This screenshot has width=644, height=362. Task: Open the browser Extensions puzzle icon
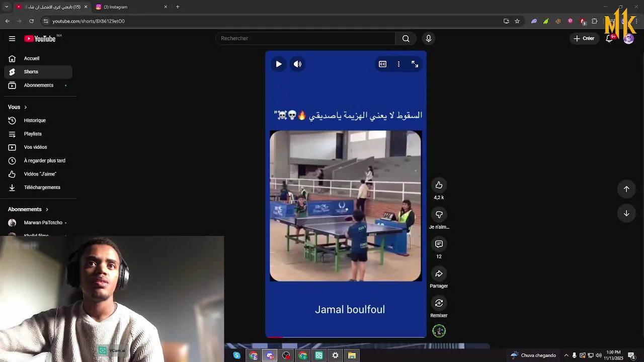(x=594, y=21)
